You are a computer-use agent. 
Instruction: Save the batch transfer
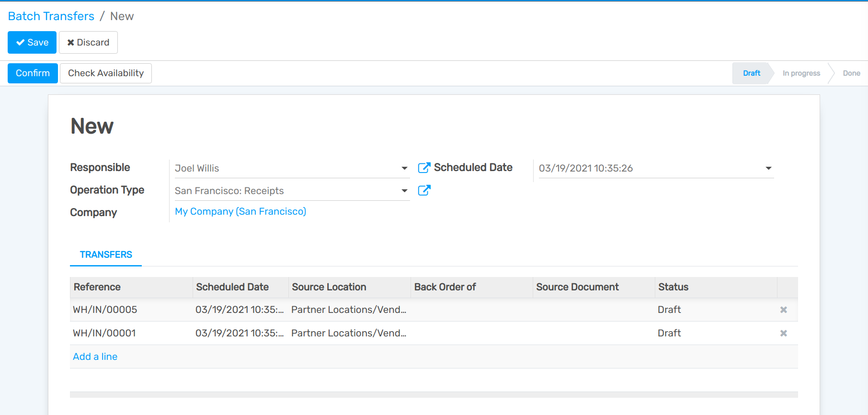click(32, 42)
